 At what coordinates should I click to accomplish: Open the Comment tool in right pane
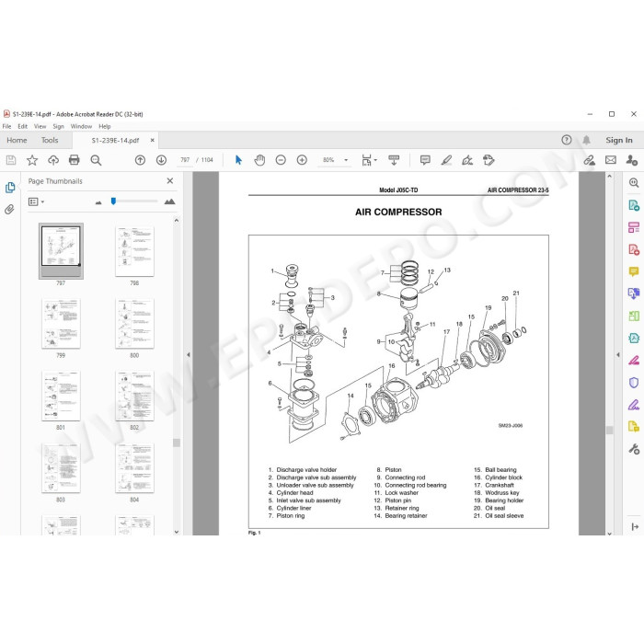(634, 272)
